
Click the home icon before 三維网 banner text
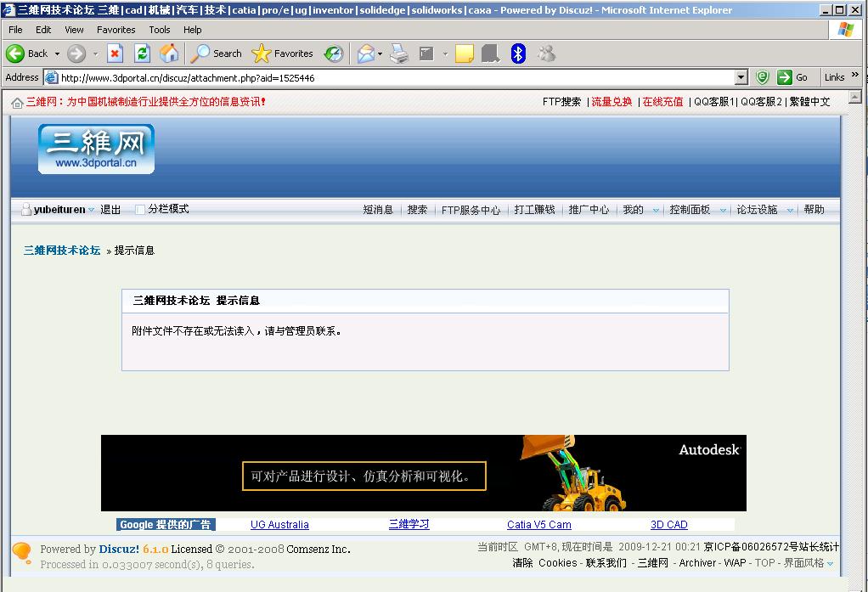click(17, 103)
